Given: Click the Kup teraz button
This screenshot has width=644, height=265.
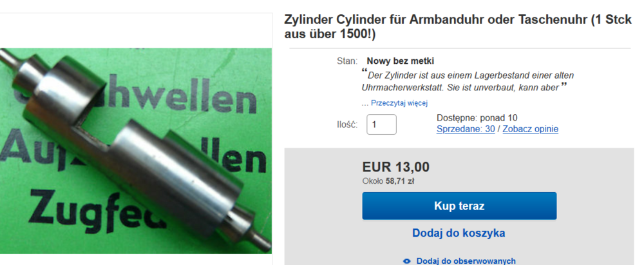Looking at the screenshot, I should [459, 206].
